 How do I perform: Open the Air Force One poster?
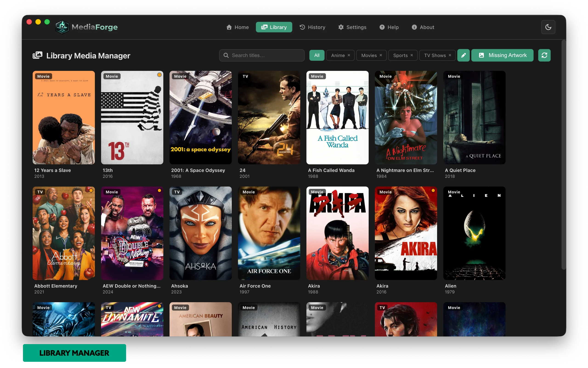[x=269, y=233]
